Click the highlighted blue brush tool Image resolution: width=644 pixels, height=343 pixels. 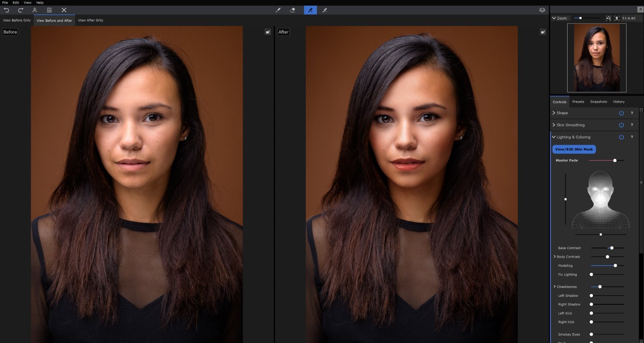click(x=310, y=10)
